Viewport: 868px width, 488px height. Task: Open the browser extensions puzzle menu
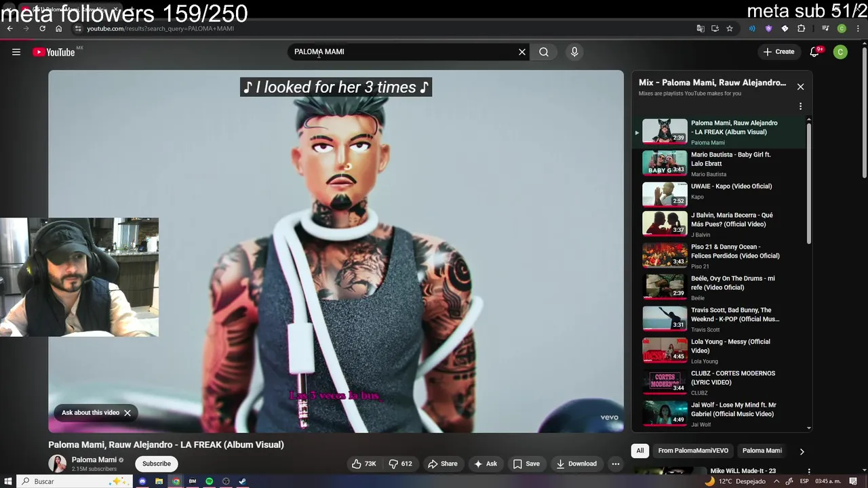801,28
